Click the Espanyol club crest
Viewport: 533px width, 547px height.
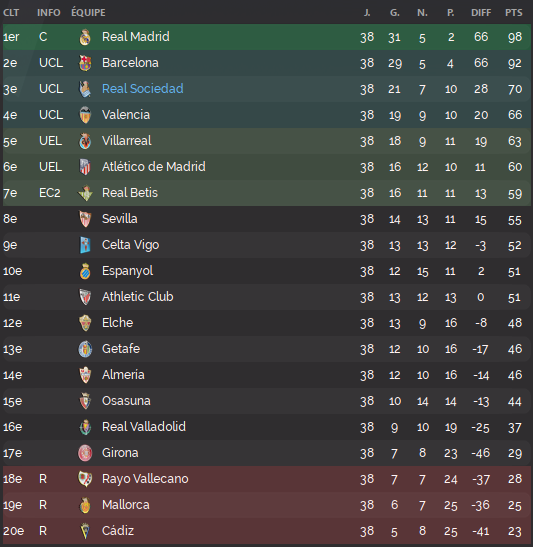[x=85, y=271]
